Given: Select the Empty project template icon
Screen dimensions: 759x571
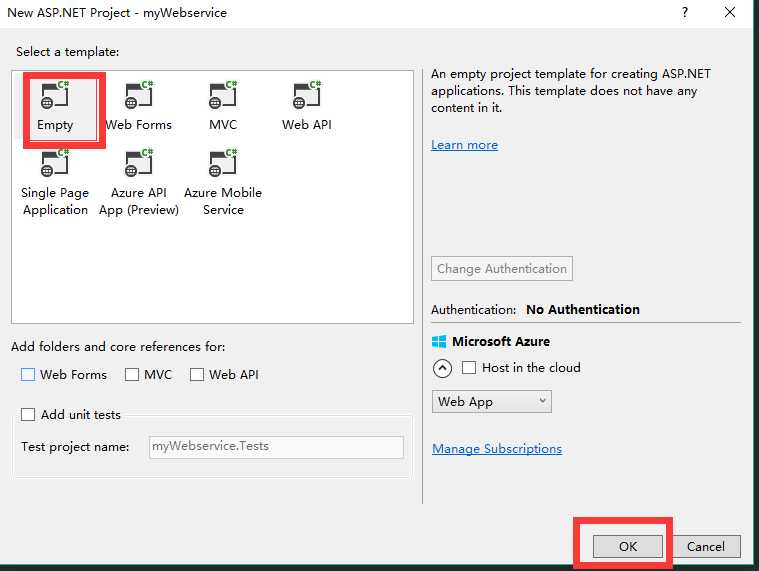Looking at the screenshot, I should pos(55,95).
